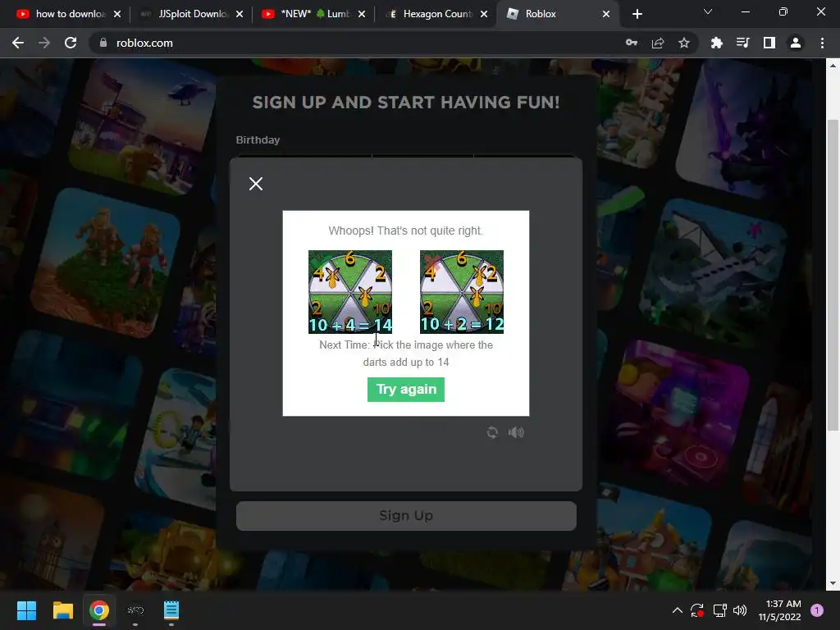The width and height of the screenshot is (840, 630).
Task: Close the 'how to download' YouTube tab
Action: coord(117,14)
